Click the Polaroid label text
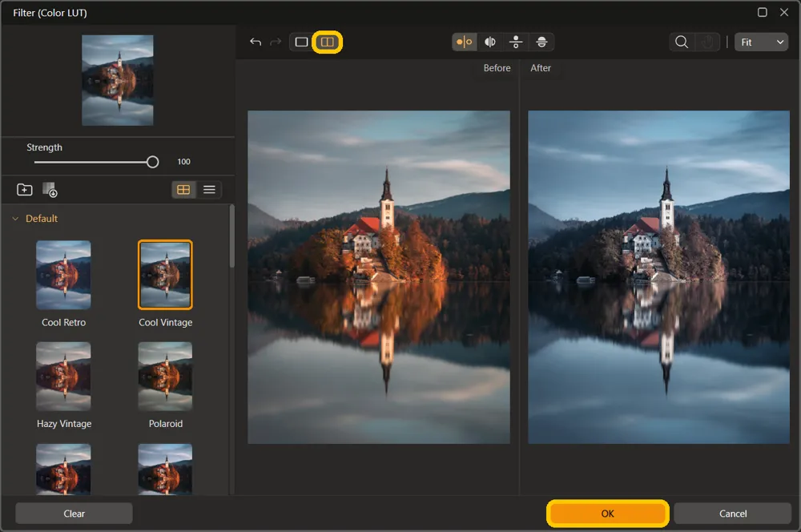 (166, 424)
